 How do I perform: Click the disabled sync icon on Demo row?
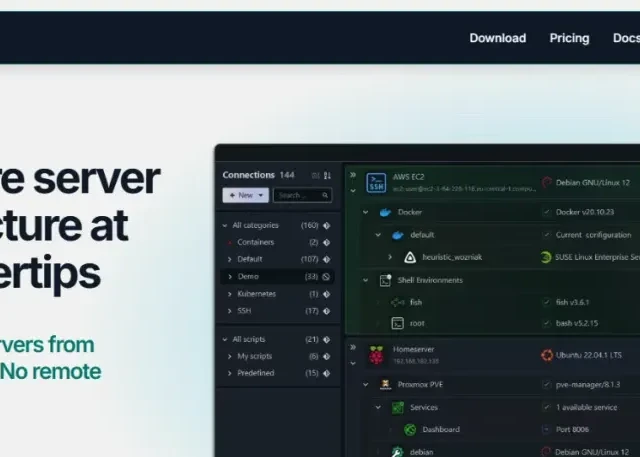(326, 277)
